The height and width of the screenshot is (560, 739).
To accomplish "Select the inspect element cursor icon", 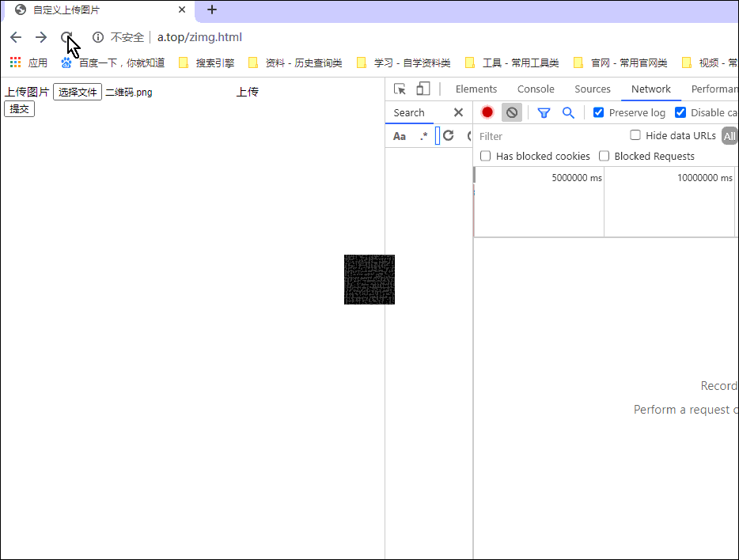I will (398, 89).
